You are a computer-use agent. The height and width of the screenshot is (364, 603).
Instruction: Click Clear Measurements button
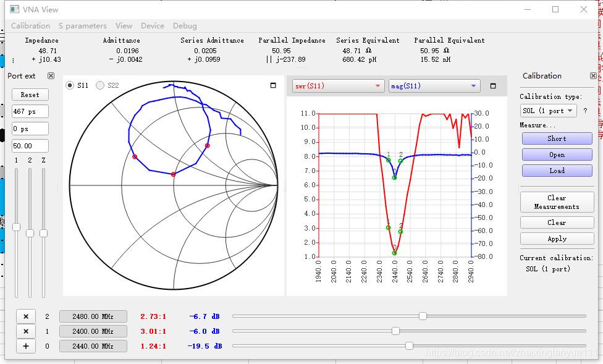[x=557, y=202]
